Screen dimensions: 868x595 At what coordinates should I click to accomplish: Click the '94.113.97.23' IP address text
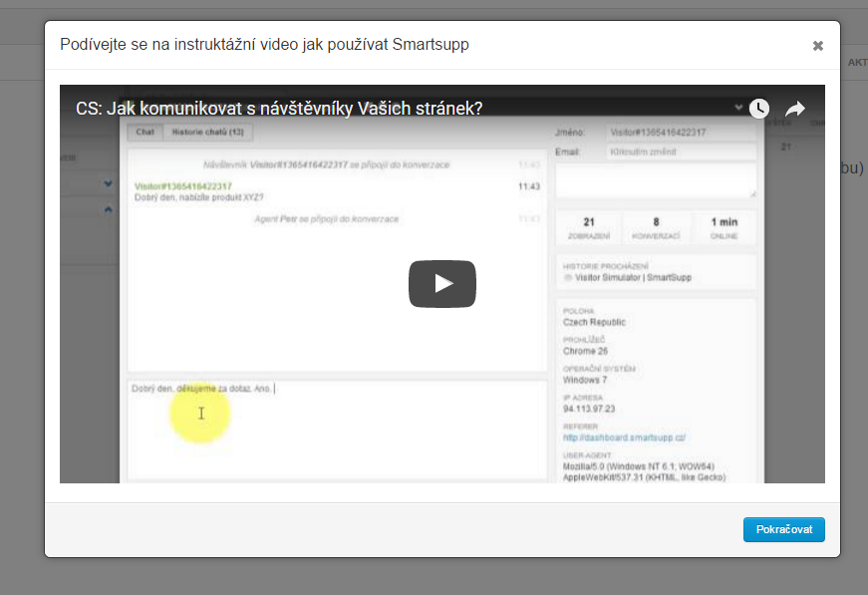tap(589, 409)
